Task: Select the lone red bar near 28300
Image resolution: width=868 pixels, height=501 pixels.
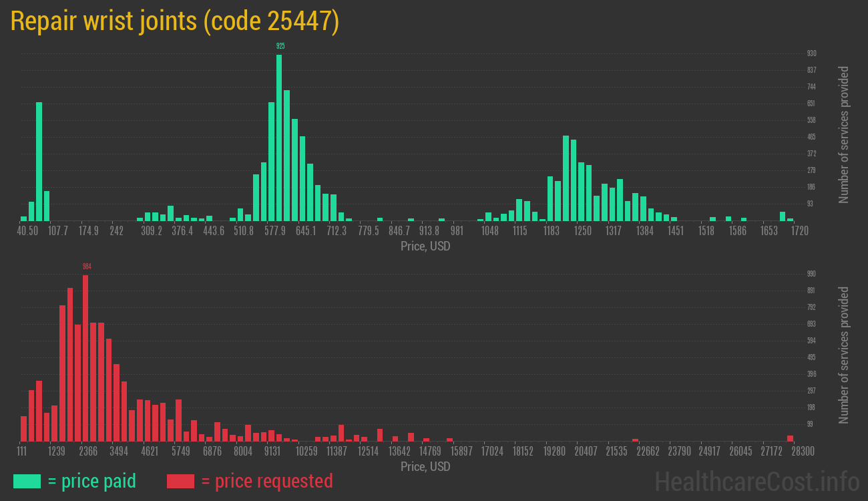Action: coord(790,438)
